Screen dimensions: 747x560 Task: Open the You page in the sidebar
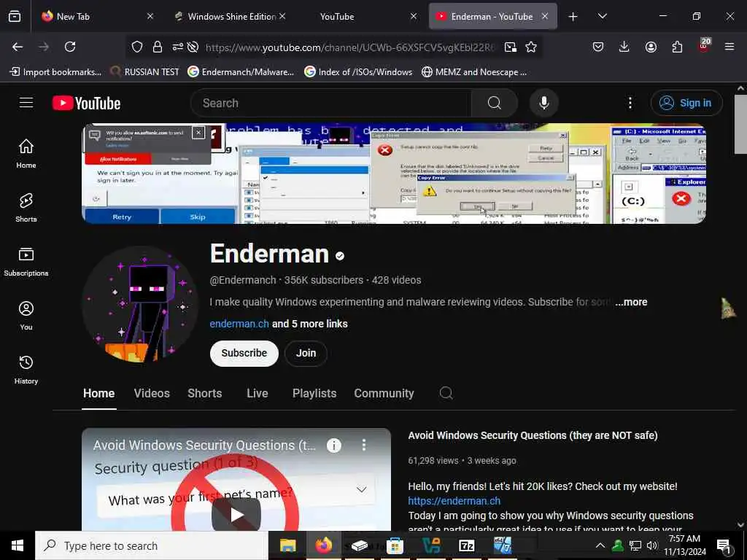(26, 315)
